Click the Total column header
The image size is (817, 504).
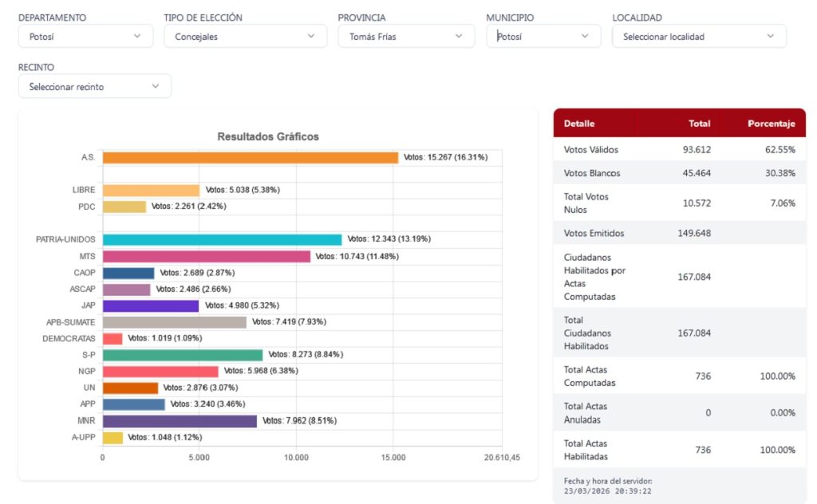[x=699, y=124]
